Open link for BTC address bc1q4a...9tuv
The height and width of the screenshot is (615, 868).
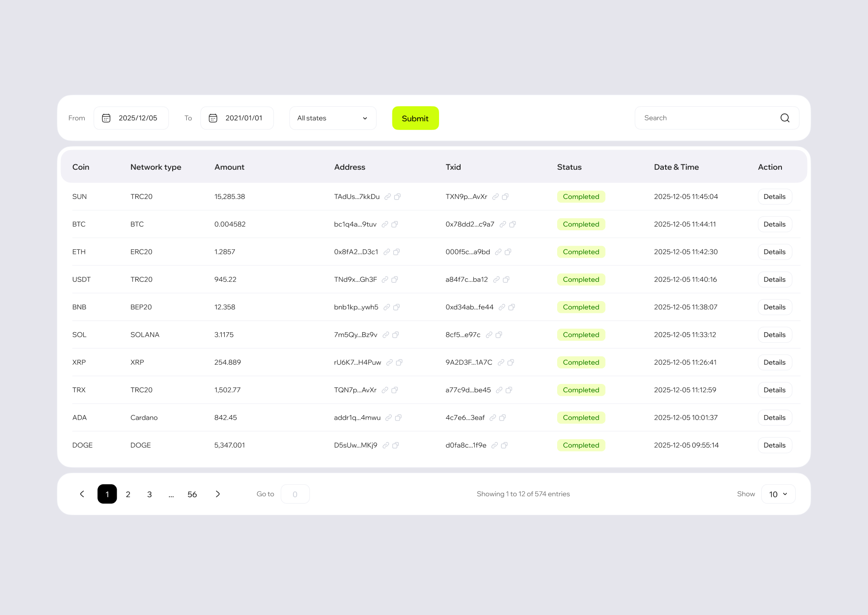[x=385, y=224]
